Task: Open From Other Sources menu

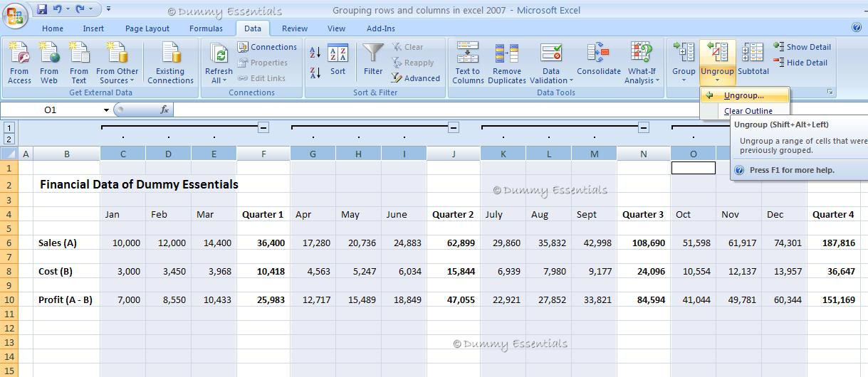Action: pyautogui.click(x=117, y=63)
